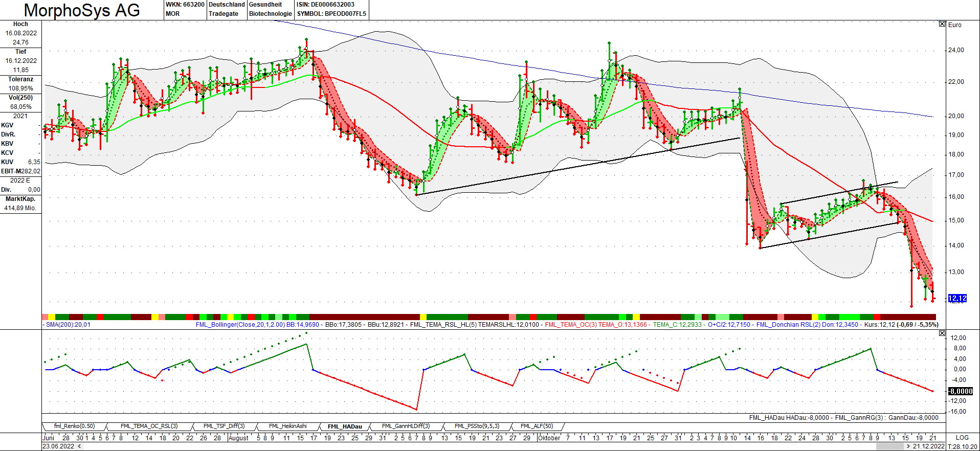
Task: Click the MOR ticker label
Action: click(173, 14)
